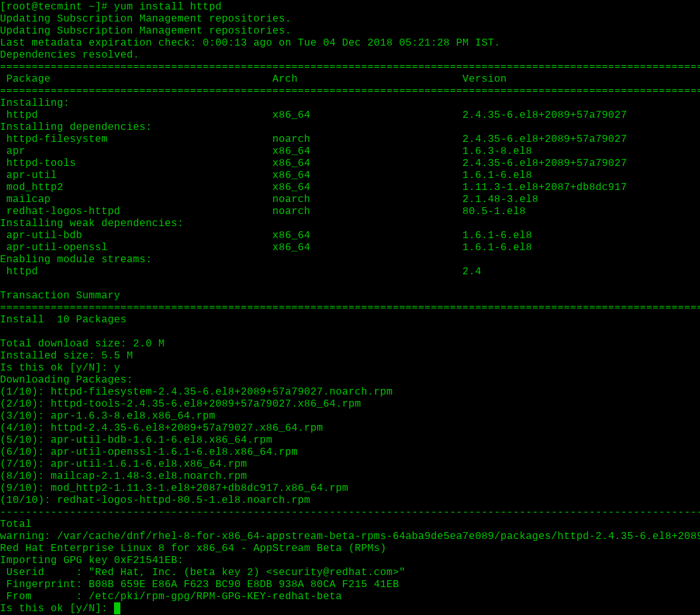Image resolution: width=700 pixels, height=615 pixels.
Task: Click download line '(5/10): apr-util-bdb' rpm
Action: tap(136, 440)
